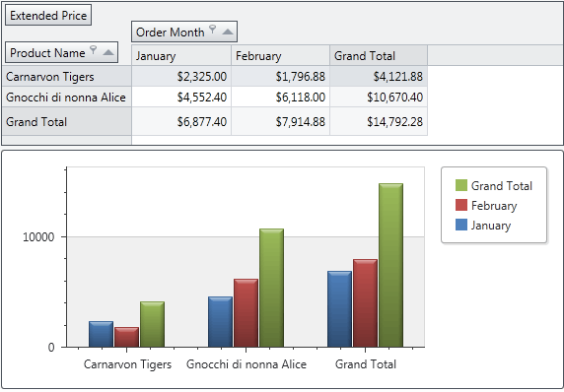Click the Grand Total legend label
This screenshot has width=564, height=392.
pos(502,186)
